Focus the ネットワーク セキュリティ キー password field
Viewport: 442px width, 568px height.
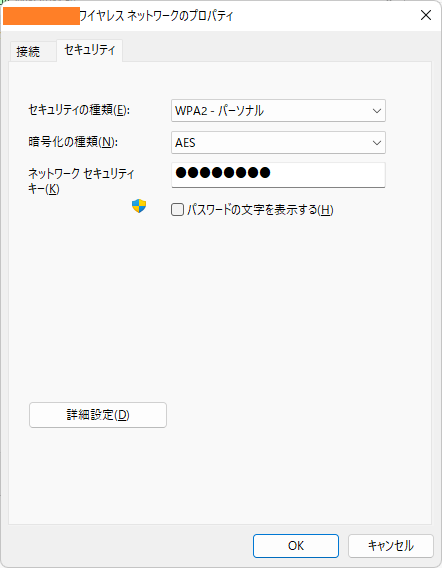coord(278,175)
